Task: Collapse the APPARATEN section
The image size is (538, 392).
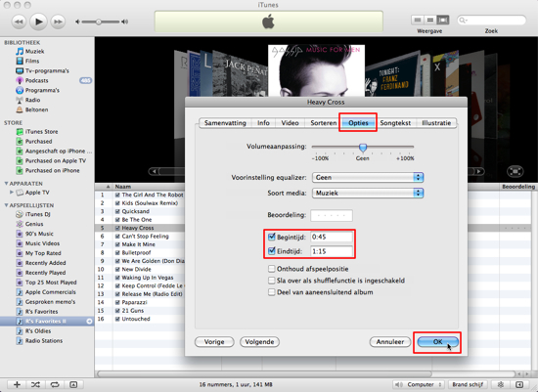Action: click(6, 184)
